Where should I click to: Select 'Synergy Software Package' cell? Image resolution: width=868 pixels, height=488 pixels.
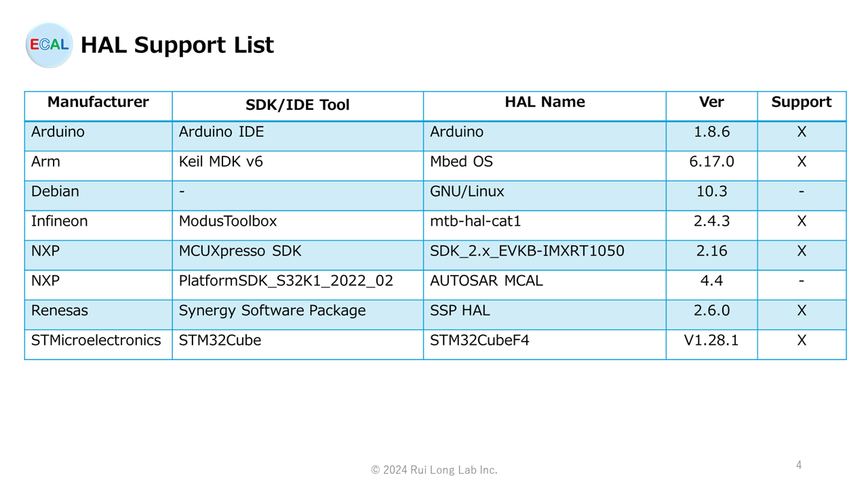pyautogui.click(x=298, y=315)
